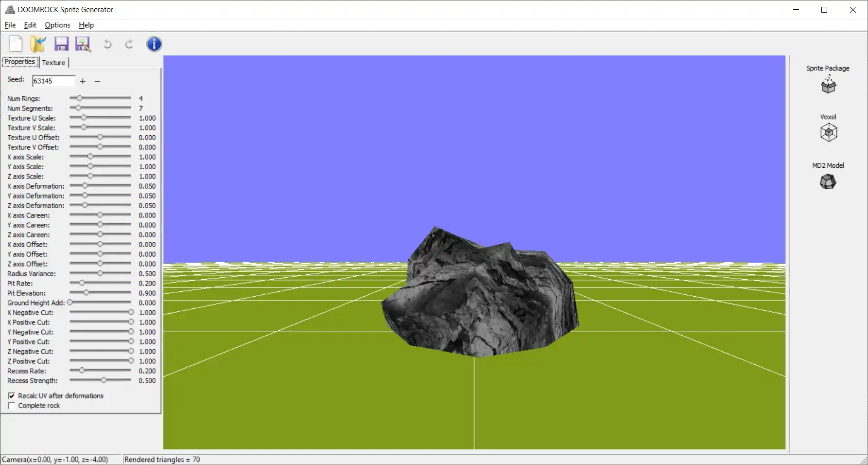The image size is (868, 465).
Task: Open the Options menu
Action: click(57, 25)
